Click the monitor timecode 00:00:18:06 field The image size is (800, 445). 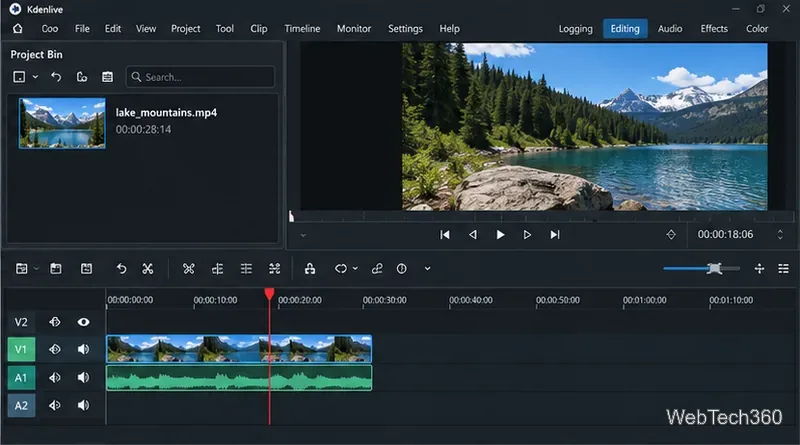coord(726,235)
